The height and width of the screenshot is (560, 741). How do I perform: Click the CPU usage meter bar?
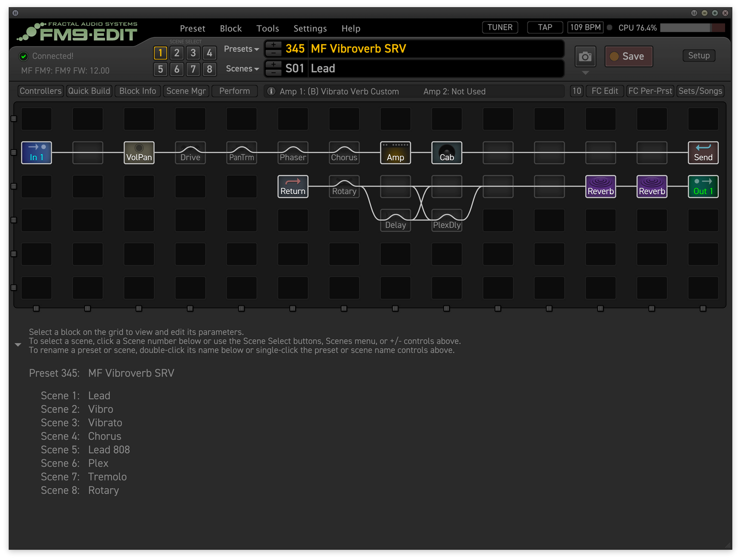coord(692,28)
